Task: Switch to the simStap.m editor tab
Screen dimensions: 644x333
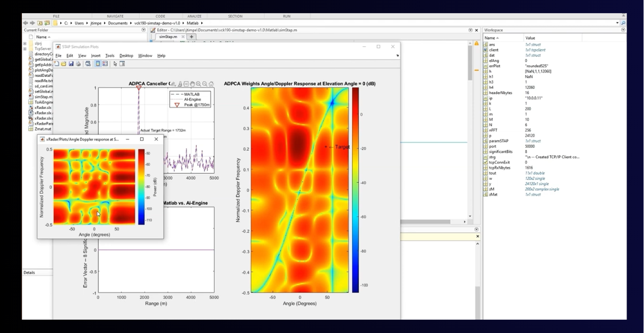Action: [167, 36]
